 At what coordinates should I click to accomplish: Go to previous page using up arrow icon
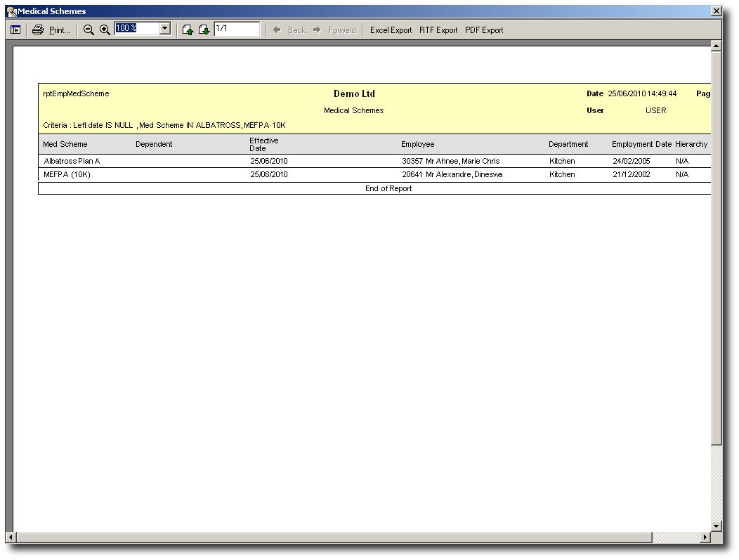[188, 30]
